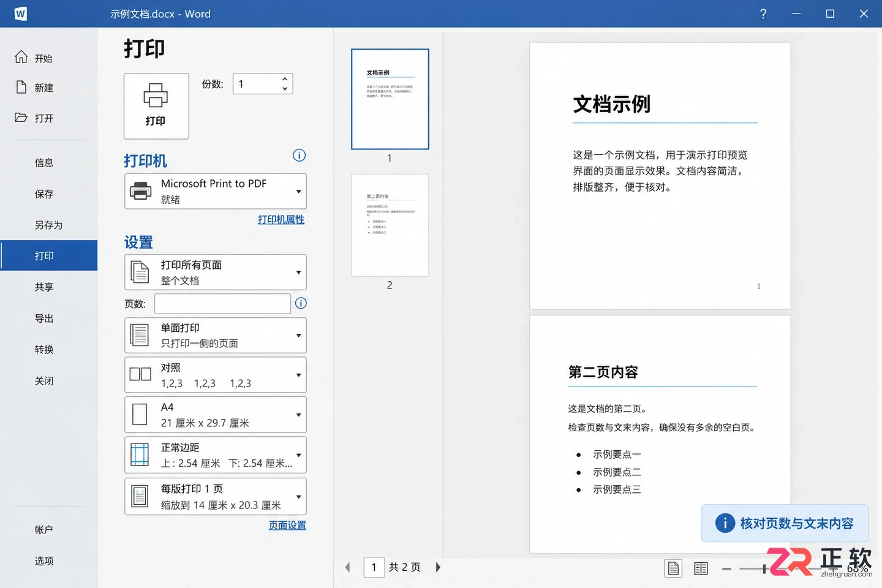Open the Microsoft Print to PDF printer dropdown
This screenshot has height=588, width=882.
[216, 191]
